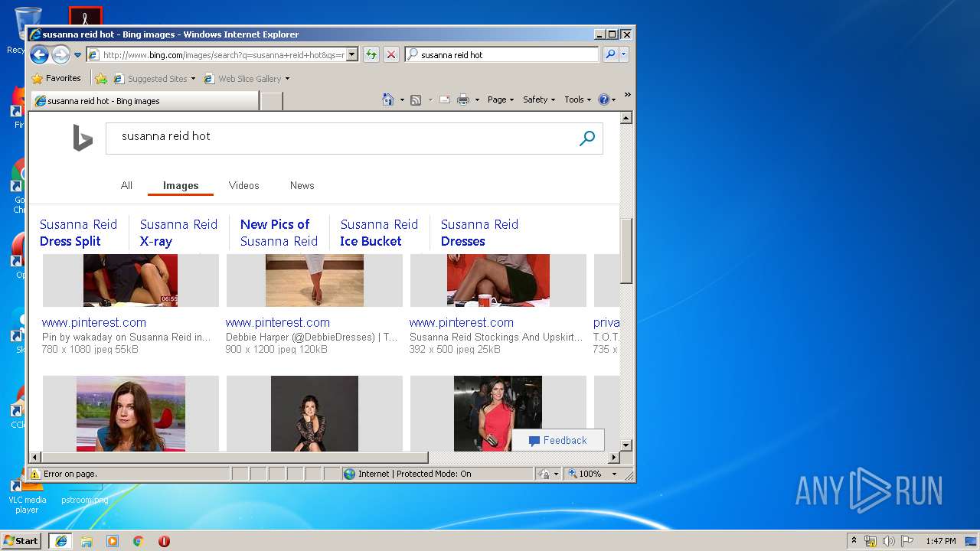Open pinterest.com link above 'Debbie Harper'
The image size is (980, 551).
tap(278, 322)
